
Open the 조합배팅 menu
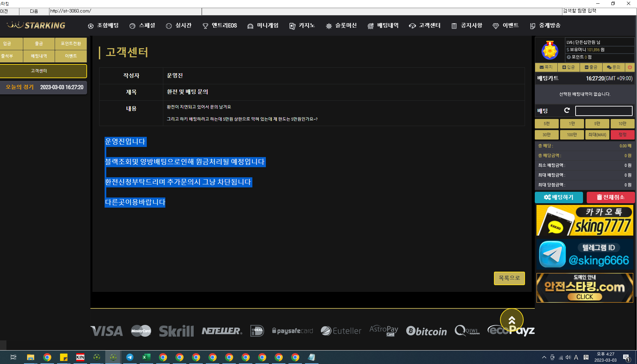(x=103, y=26)
